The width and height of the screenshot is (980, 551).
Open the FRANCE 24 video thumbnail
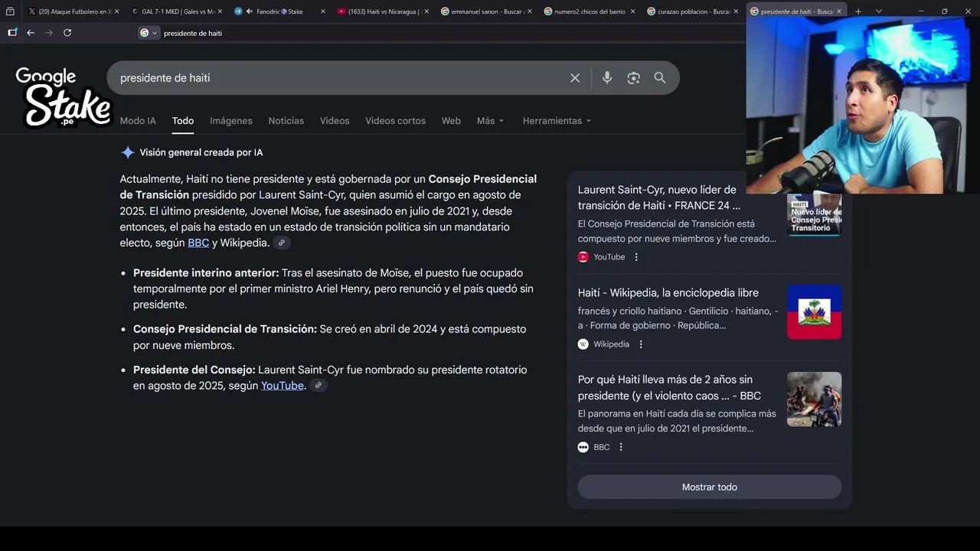815,214
